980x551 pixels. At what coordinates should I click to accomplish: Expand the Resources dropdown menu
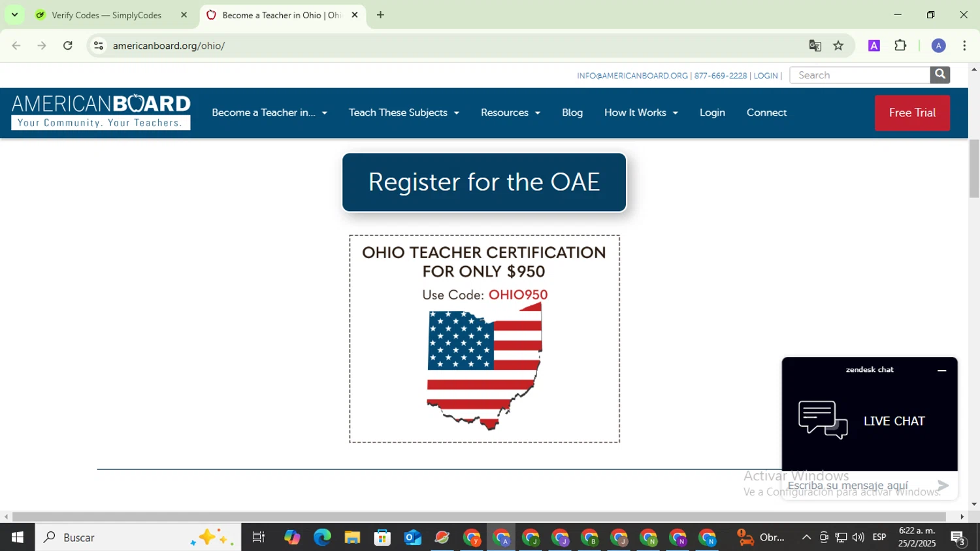click(510, 112)
